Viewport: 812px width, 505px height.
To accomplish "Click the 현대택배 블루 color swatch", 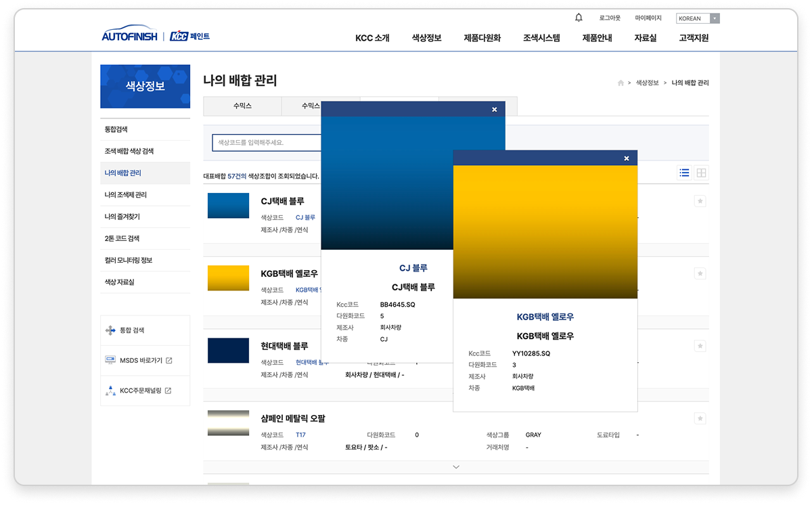I will 229,351.
